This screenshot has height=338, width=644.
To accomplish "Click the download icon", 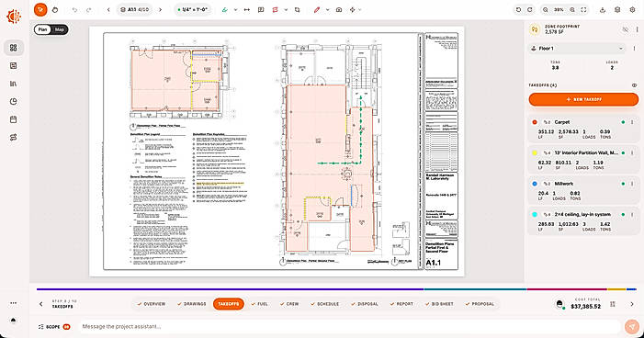I will (603, 9).
